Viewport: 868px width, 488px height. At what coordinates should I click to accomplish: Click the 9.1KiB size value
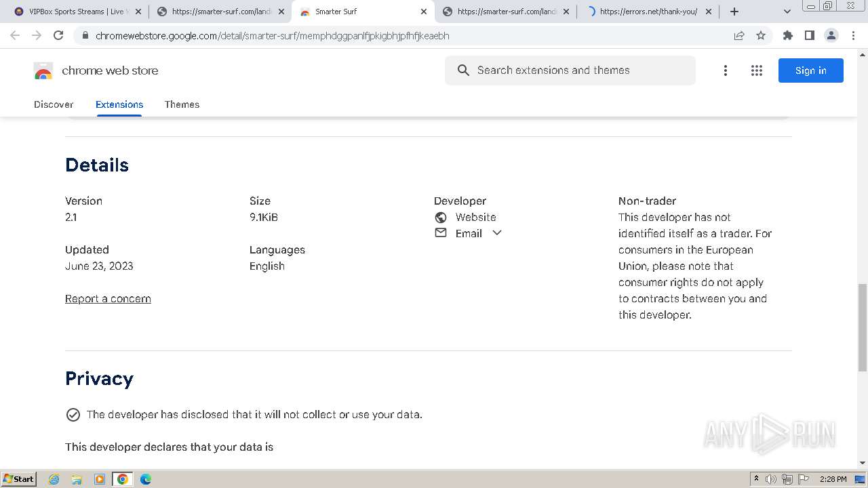coord(264,218)
